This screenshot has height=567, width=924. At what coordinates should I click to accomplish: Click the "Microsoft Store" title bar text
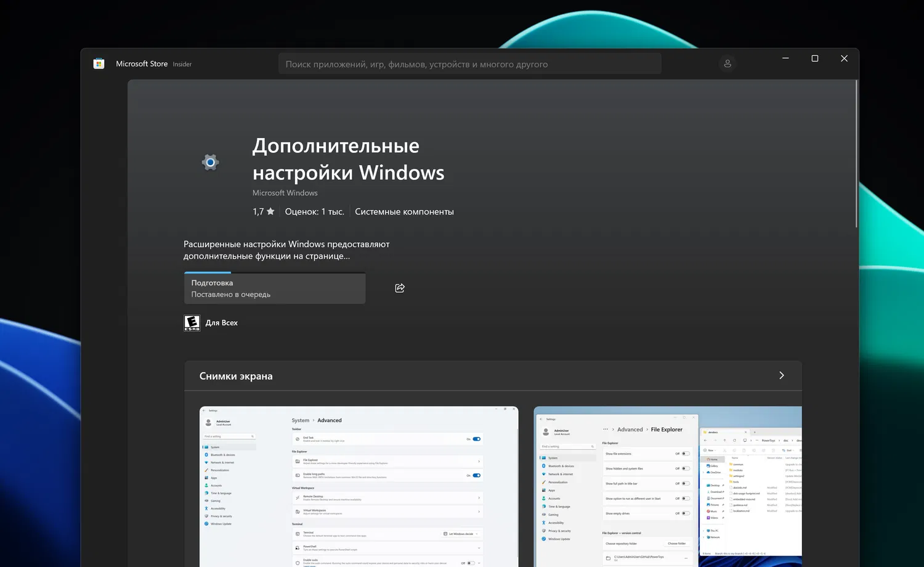pos(142,63)
